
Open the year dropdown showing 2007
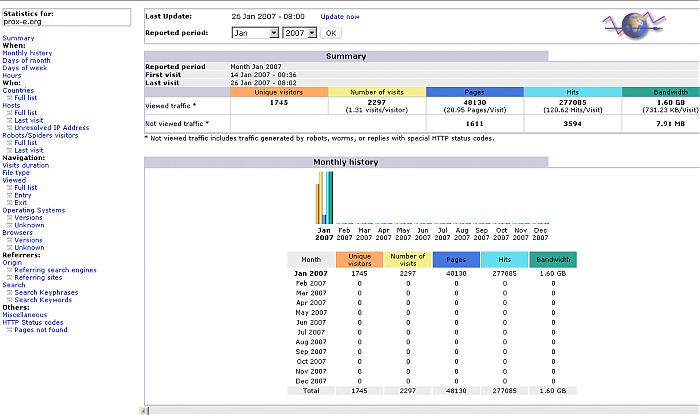coord(300,33)
